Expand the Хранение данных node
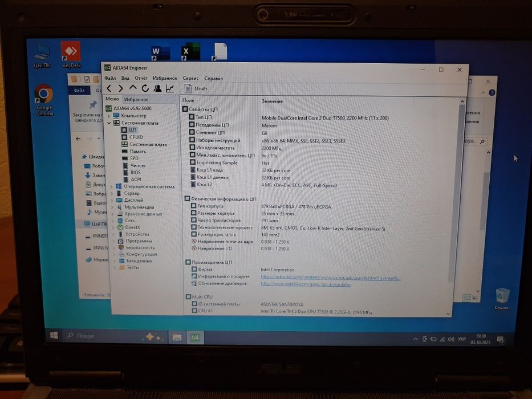 pyautogui.click(x=113, y=214)
